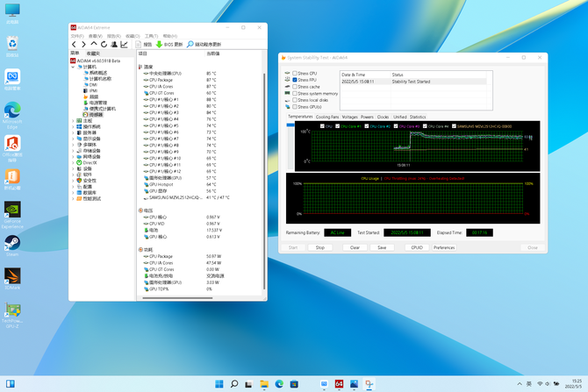Image resolution: width=588 pixels, height=392 pixels.
Task: Refresh the AIDA64 sensor page
Action: pos(104,44)
